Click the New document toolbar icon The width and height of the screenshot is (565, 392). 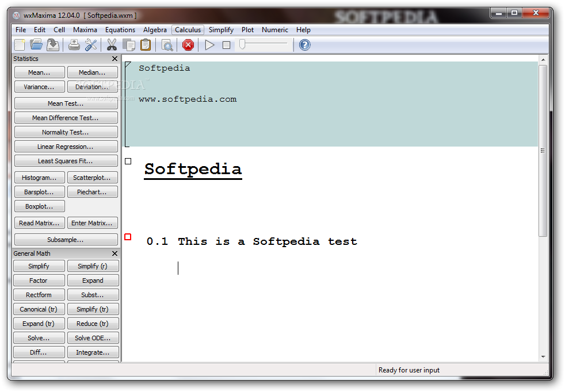point(20,45)
